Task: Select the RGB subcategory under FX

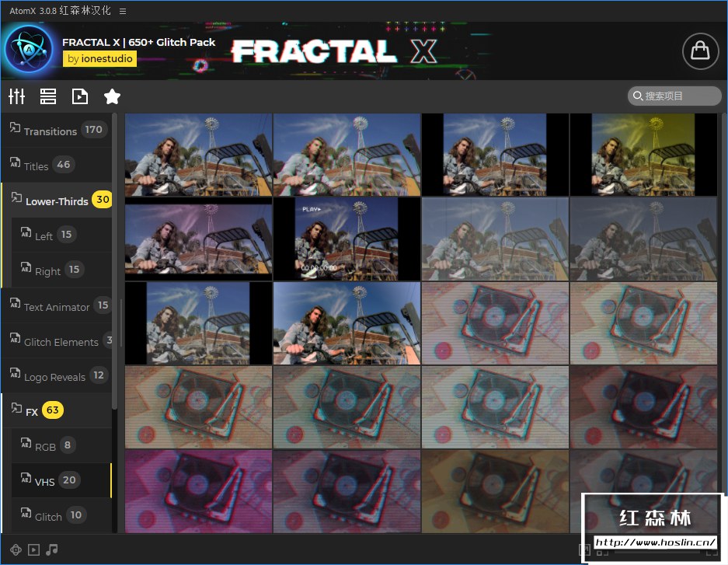Action: coord(61,445)
